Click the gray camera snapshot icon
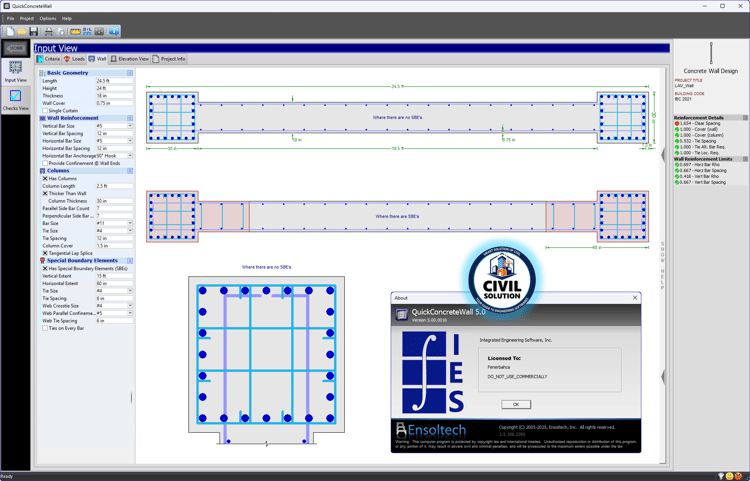The width and height of the screenshot is (750, 481). 99,32
